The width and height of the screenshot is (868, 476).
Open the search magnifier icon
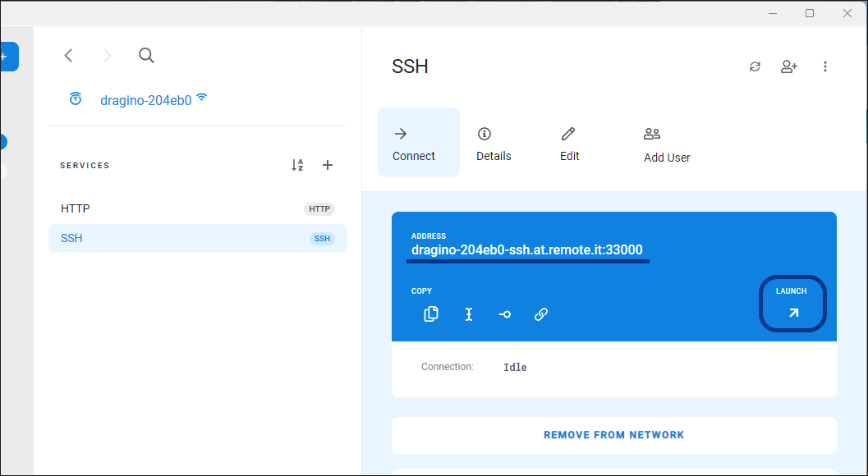click(x=146, y=55)
